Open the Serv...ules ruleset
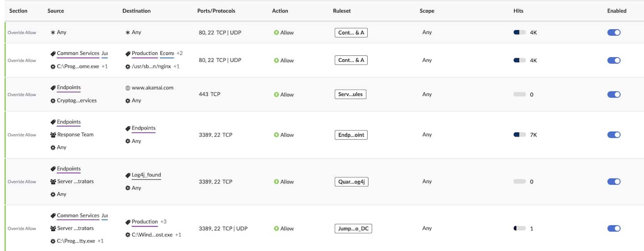 350,95
